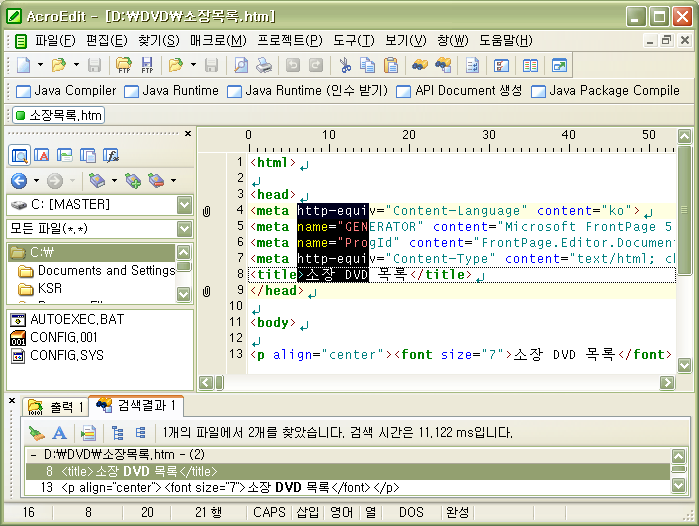The height and width of the screenshot is (526, 699).
Task: Click the function list fx icon
Action: point(111,155)
